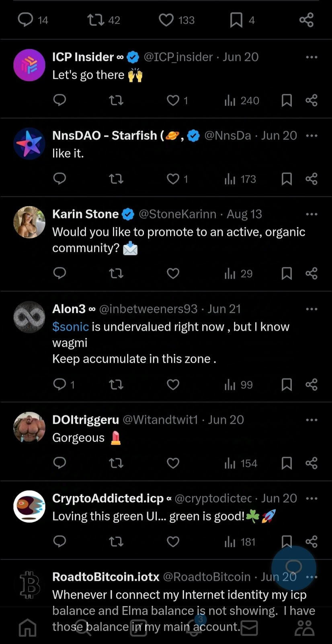
Task: Retweet CryptoAddicted.icp's green UI tweet
Action: (116, 542)
